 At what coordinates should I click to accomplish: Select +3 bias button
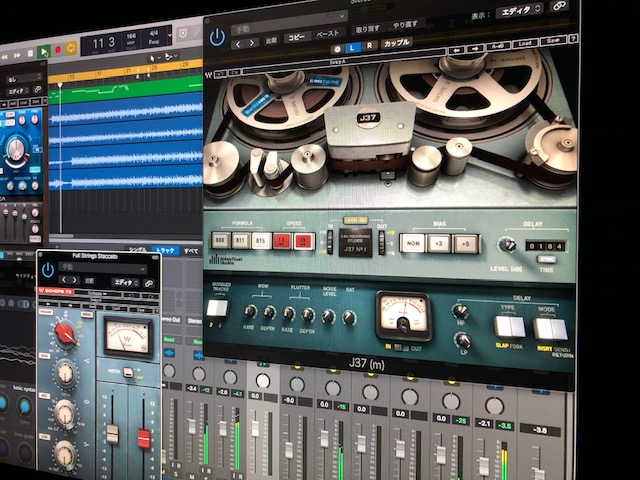pyautogui.click(x=439, y=244)
